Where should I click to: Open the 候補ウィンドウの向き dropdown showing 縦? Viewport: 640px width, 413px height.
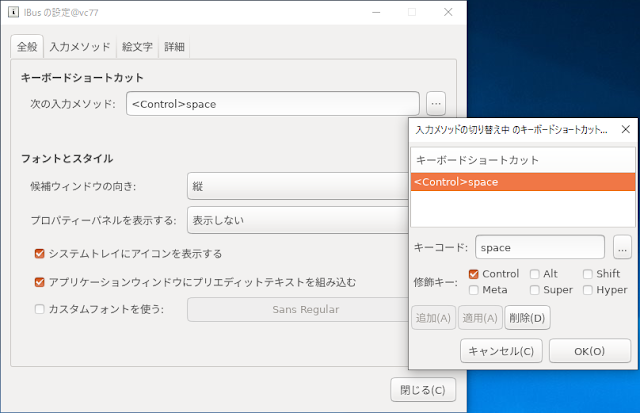click(298, 186)
